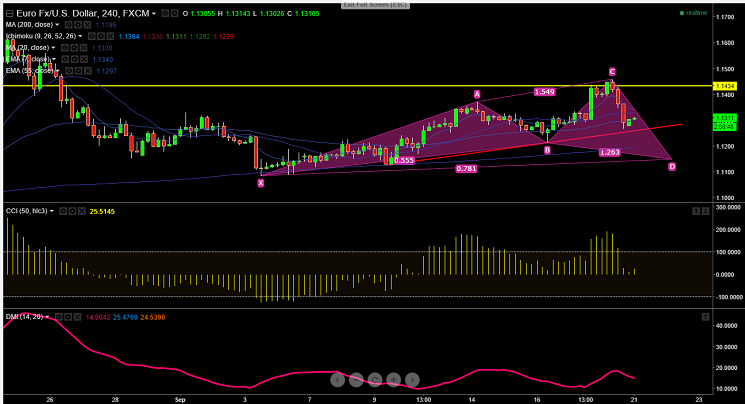This screenshot has width=745, height=404.
Task: Open EMA (7, close) format settings gear
Action: coord(75,59)
